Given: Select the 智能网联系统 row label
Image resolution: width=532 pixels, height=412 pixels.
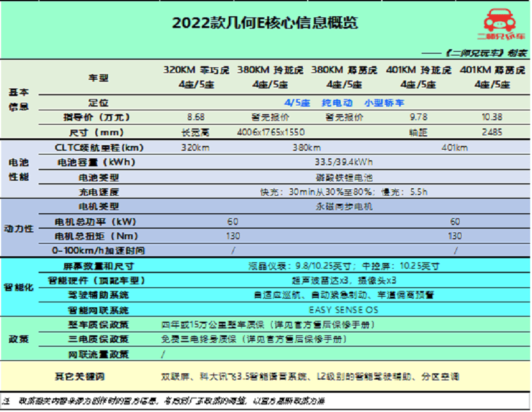Looking at the screenshot, I should click(98, 310).
